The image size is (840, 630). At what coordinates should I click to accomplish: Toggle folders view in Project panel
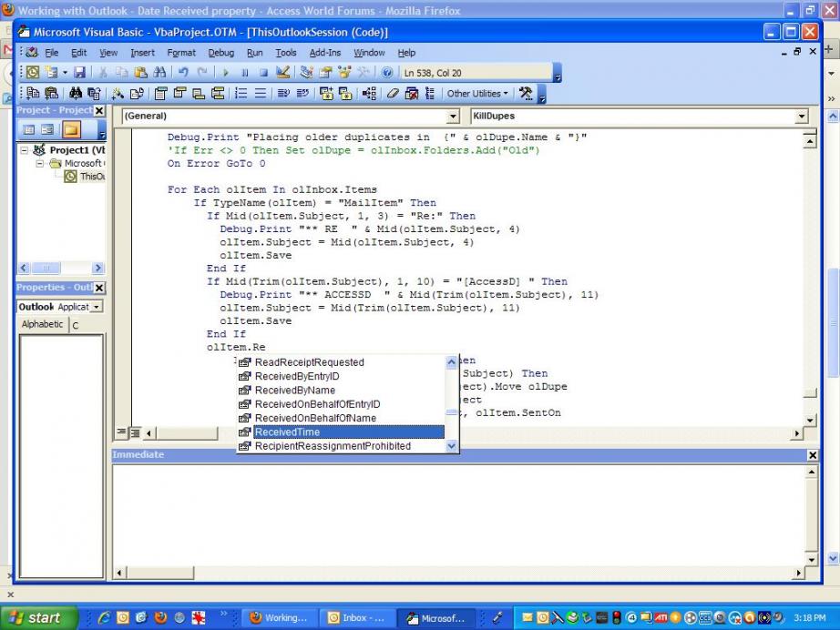[71, 130]
